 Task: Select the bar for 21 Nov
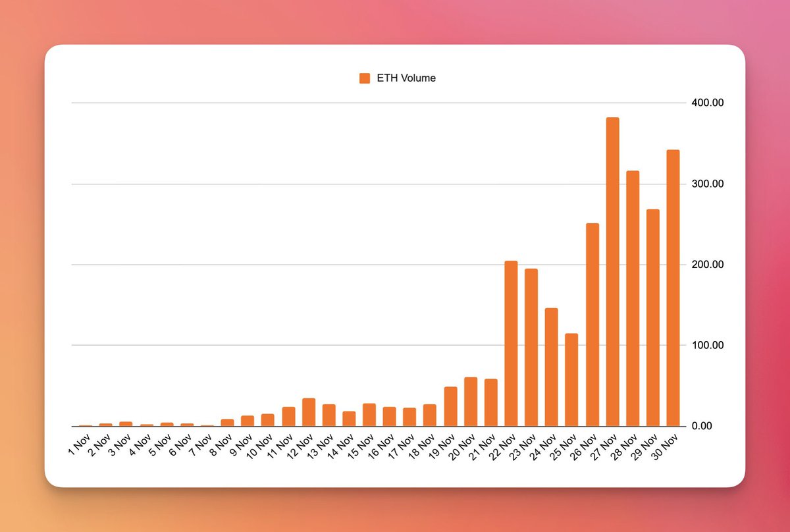pyautogui.click(x=491, y=402)
